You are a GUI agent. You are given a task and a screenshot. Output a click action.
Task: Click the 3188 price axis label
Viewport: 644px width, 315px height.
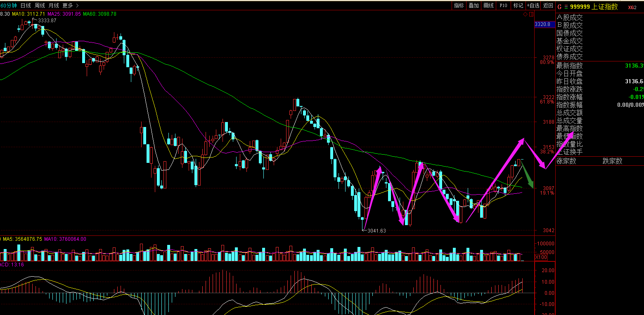pos(549,122)
